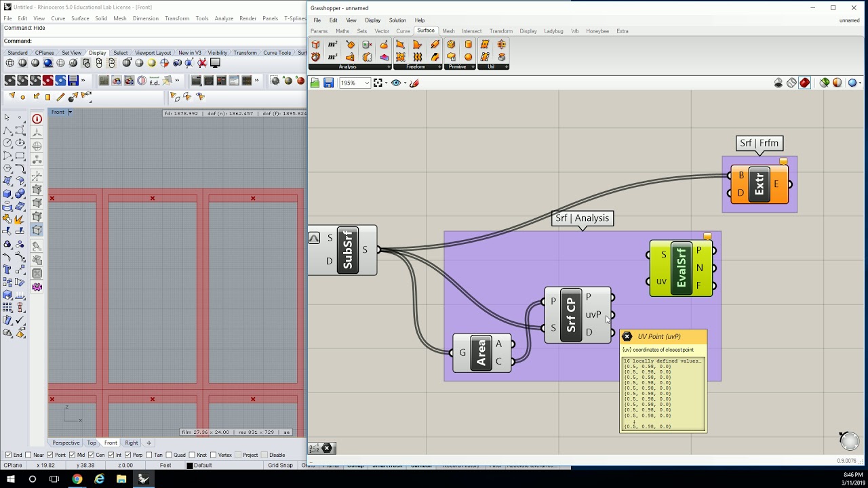Switch to the Rhino Visibility toolbar tab
Screen dimensions: 868x488
[x=218, y=53]
